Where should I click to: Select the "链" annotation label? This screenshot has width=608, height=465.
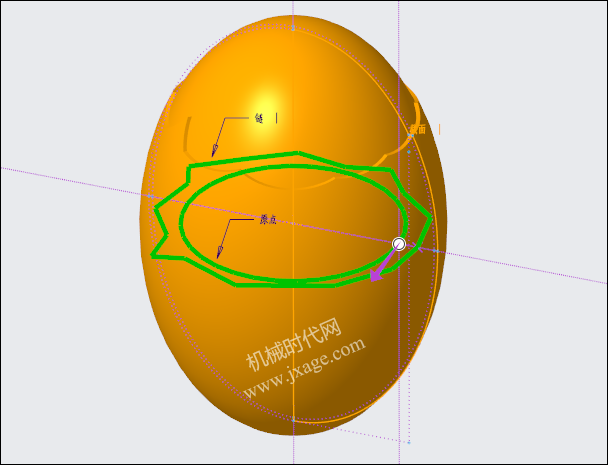(x=259, y=118)
